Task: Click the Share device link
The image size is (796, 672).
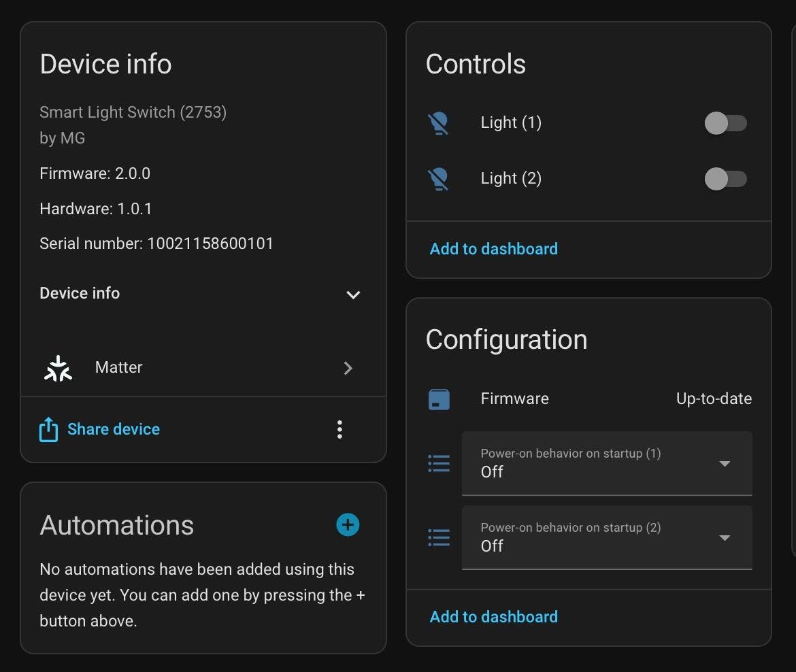Action: point(114,429)
